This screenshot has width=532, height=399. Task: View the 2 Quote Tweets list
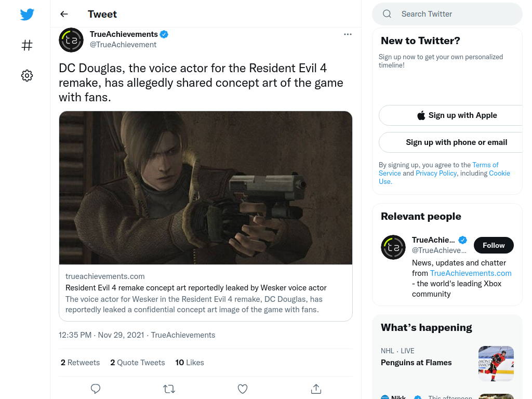[x=137, y=362]
